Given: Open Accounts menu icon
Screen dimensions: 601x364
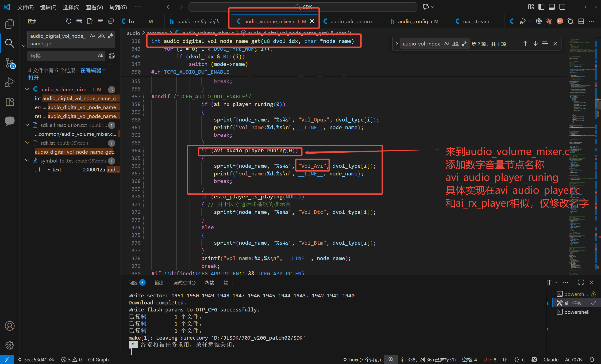Looking at the screenshot, I should point(10,326).
